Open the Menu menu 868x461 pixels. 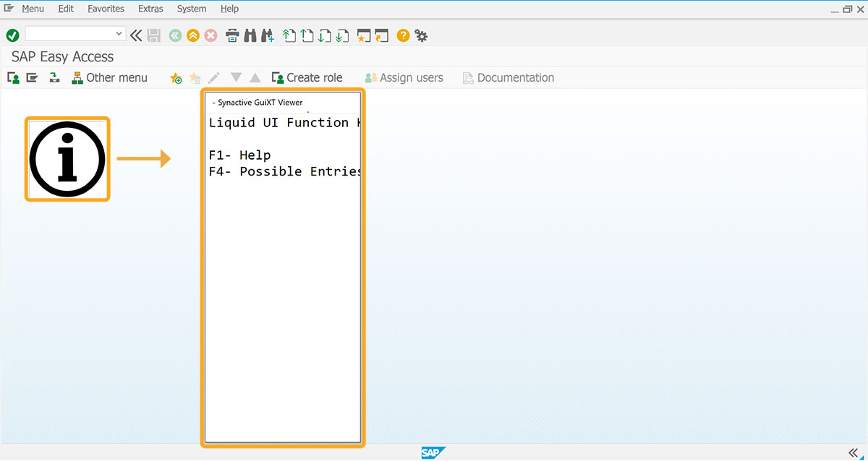coord(33,9)
